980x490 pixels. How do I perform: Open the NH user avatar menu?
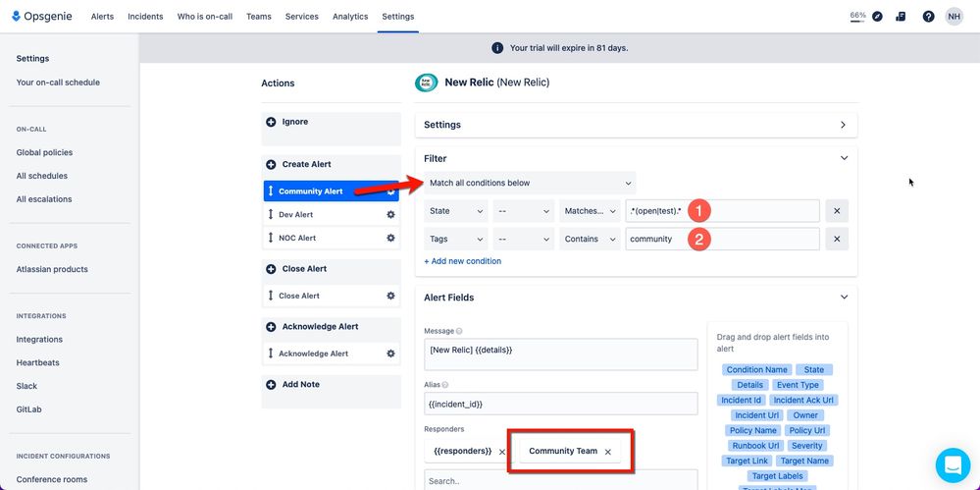954,17
